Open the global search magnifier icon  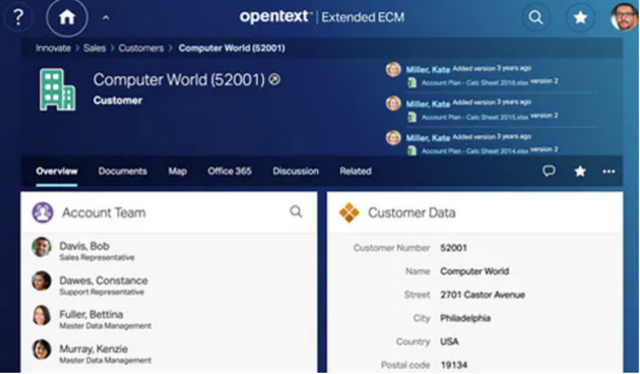click(x=536, y=18)
